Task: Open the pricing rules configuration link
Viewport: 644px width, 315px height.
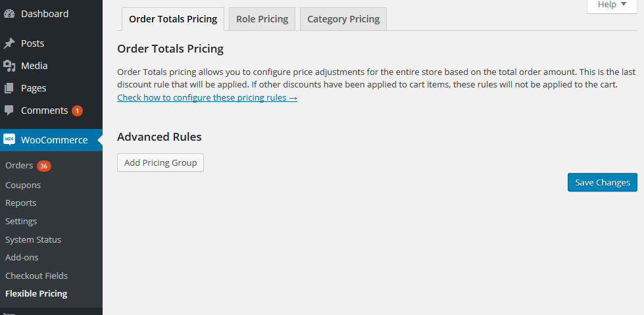Action: (207, 98)
